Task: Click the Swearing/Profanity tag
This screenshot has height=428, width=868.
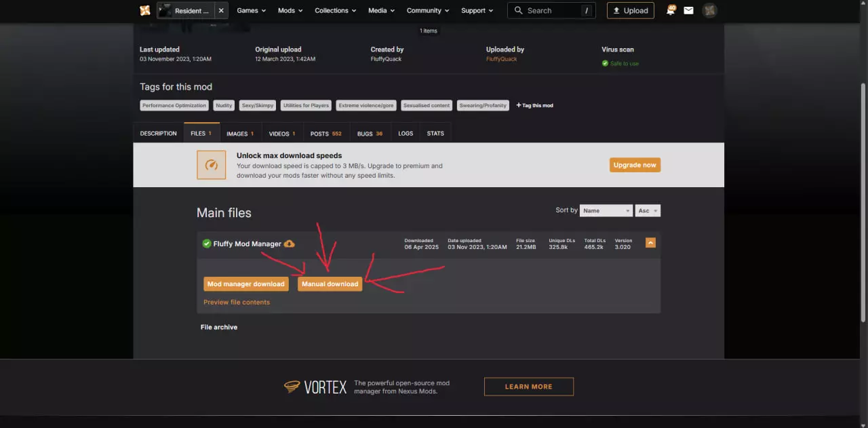Action: [x=484, y=105]
